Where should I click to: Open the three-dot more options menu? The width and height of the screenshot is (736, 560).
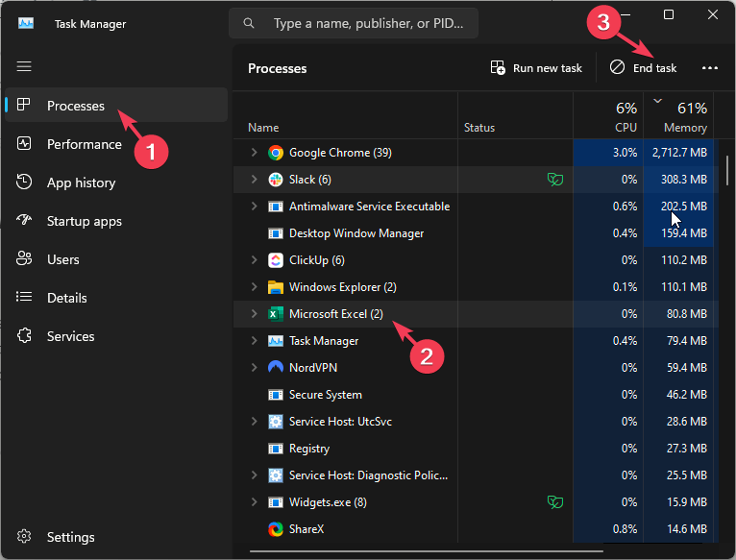click(710, 68)
